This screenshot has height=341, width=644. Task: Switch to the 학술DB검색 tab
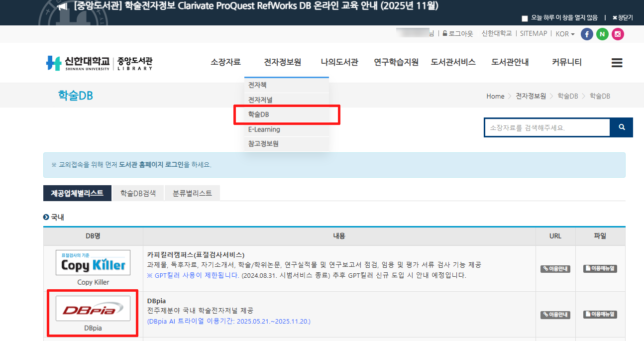click(138, 193)
